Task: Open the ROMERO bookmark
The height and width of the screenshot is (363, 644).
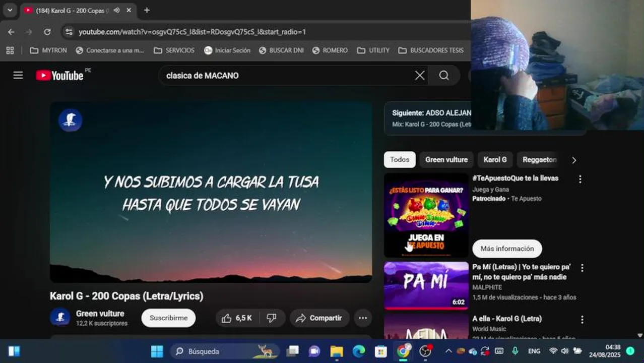Action: point(330,50)
